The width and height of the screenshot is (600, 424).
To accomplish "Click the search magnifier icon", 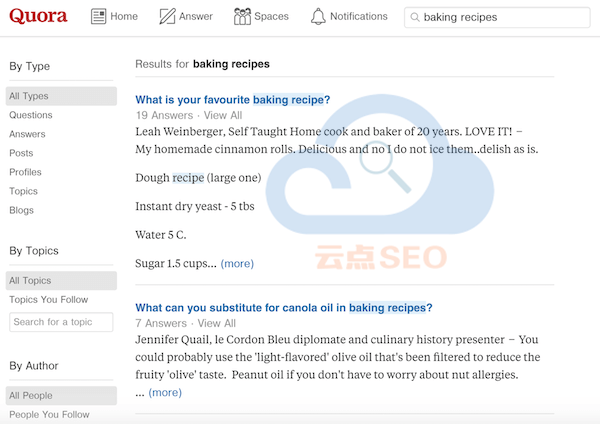I will point(415,17).
